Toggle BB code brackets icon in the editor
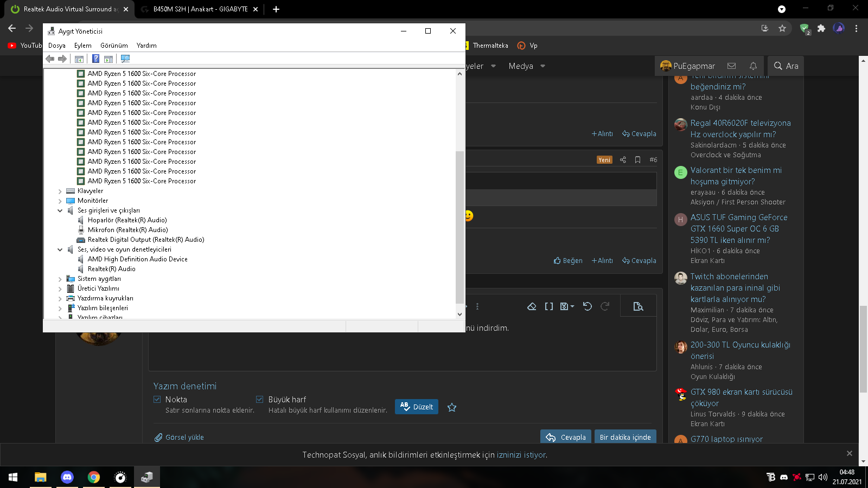This screenshot has height=488, width=868. pyautogui.click(x=549, y=306)
